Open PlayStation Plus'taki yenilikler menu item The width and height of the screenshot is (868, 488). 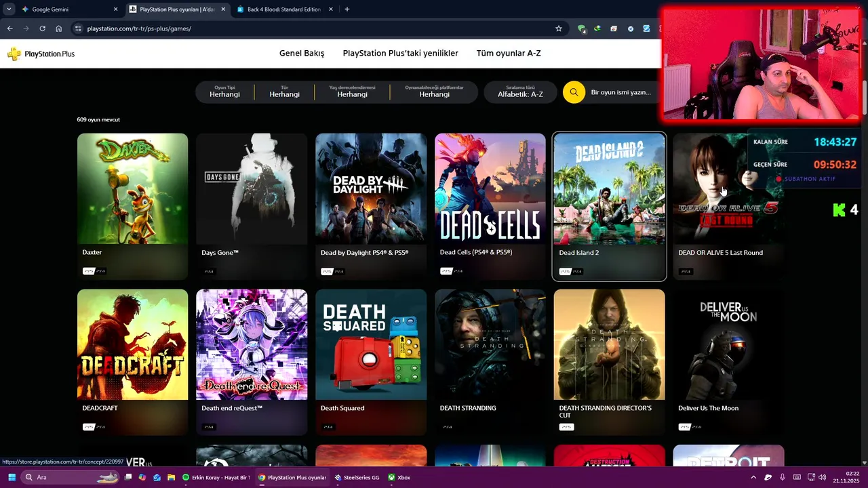tap(401, 54)
